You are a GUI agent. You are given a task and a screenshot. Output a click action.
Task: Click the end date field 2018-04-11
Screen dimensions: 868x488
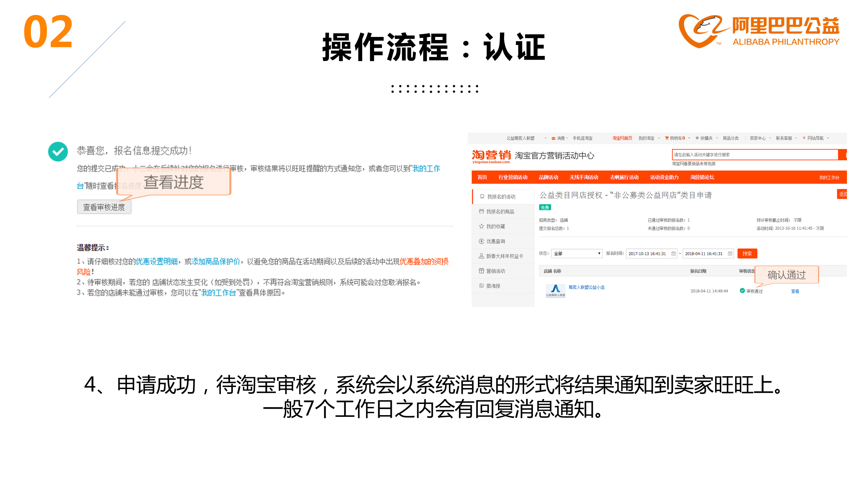pos(708,253)
